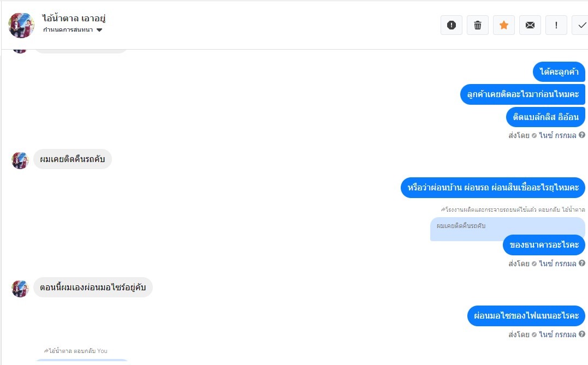Click sender avatar beside ตอนนี้ผมเองผ่อนมอไซร์อยู่คับ message
The width and height of the screenshot is (588, 365).
pyautogui.click(x=20, y=288)
